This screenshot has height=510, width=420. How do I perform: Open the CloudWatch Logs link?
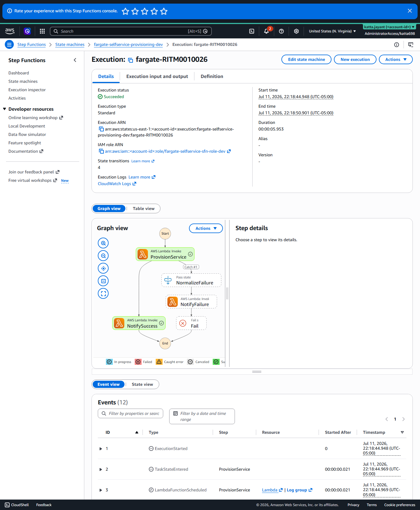(x=117, y=184)
